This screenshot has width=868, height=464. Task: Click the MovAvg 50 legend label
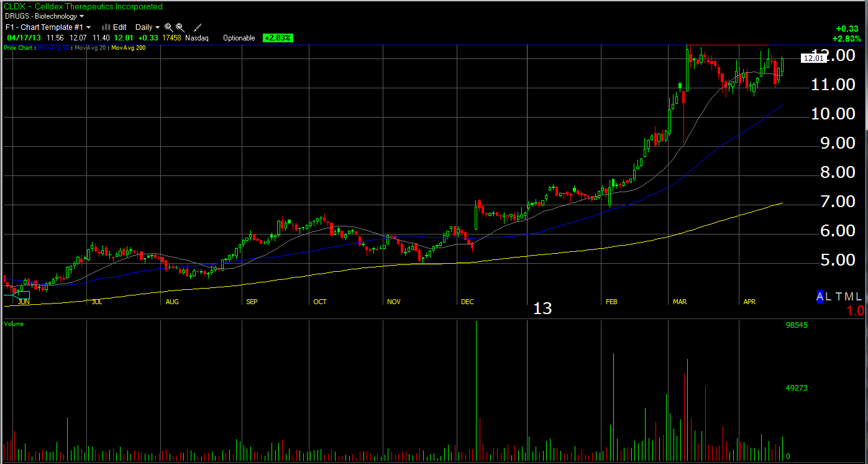[x=52, y=48]
